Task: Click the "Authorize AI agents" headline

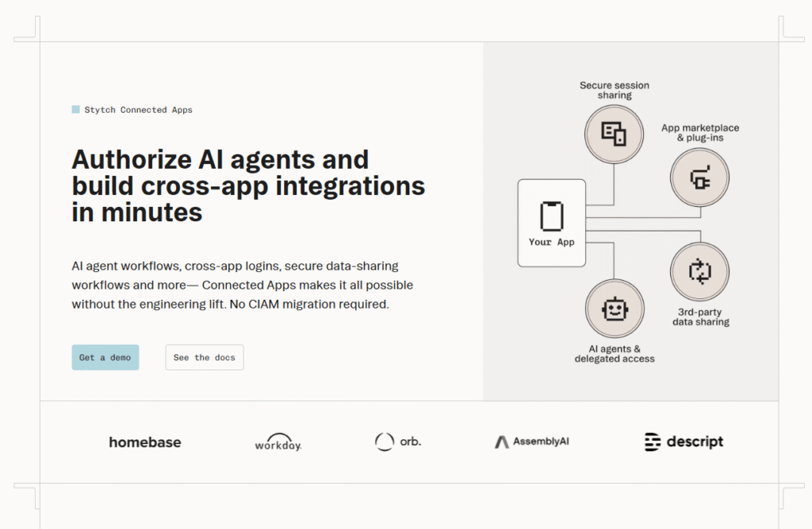Action: [x=247, y=186]
